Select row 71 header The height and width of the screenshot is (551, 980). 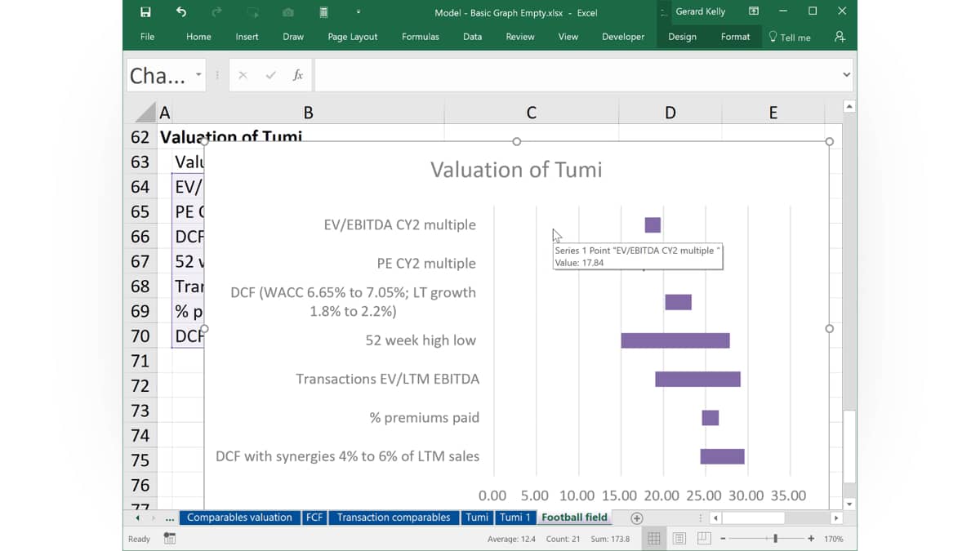[140, 361]
